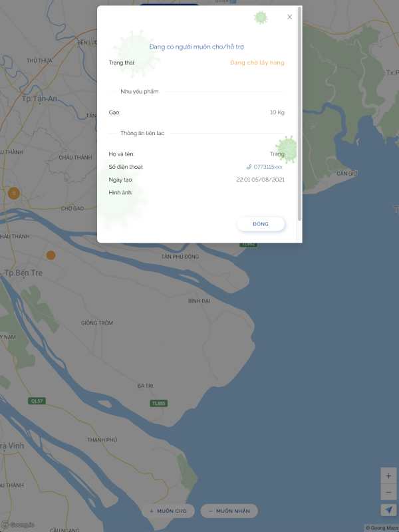
Task: Click the Tp.Bến Tre map label
Action: pyautogui.click(x=23, y=273)
